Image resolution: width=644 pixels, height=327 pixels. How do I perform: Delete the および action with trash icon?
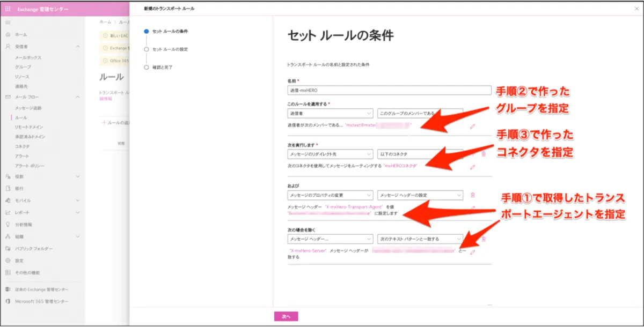tap(472, 195)
